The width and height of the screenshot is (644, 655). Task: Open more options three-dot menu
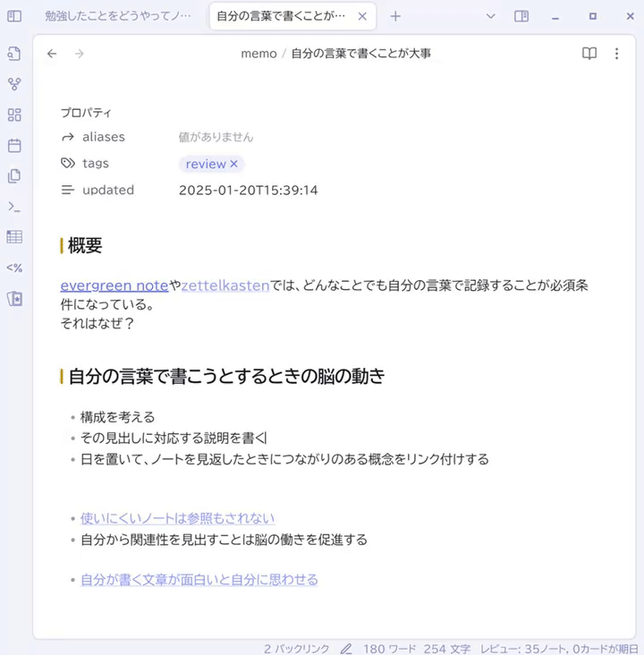coord(616,54)
